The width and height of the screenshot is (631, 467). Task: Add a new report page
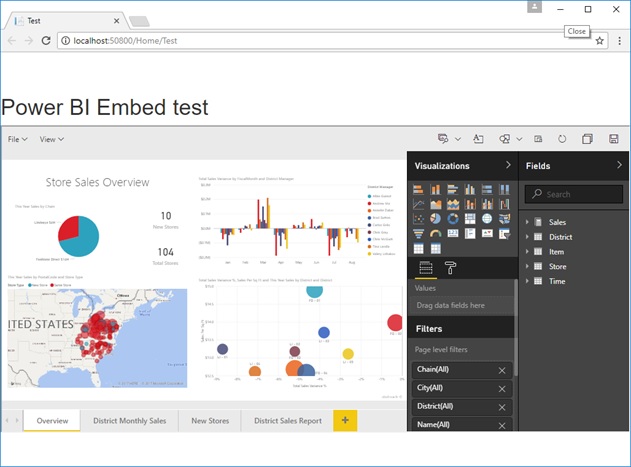pyautogui.click(x=345, y=420)
